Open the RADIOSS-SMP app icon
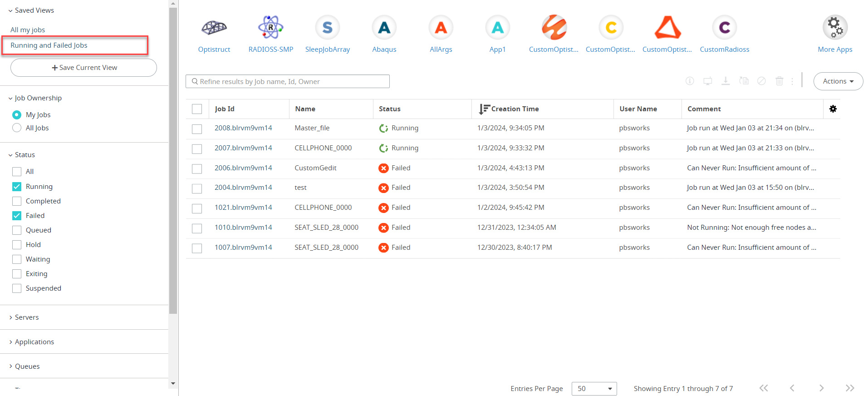Image resolution: width=868 pixels, height=396 pixels. 270,28
